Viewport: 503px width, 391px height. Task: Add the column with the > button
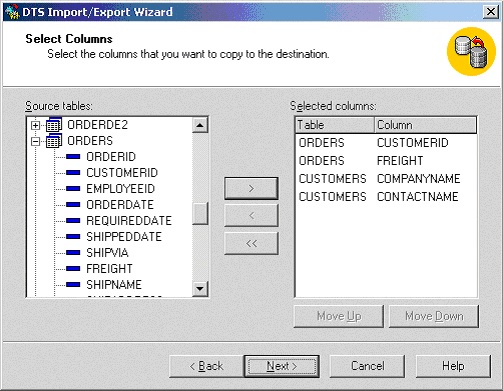click(251, 189)
